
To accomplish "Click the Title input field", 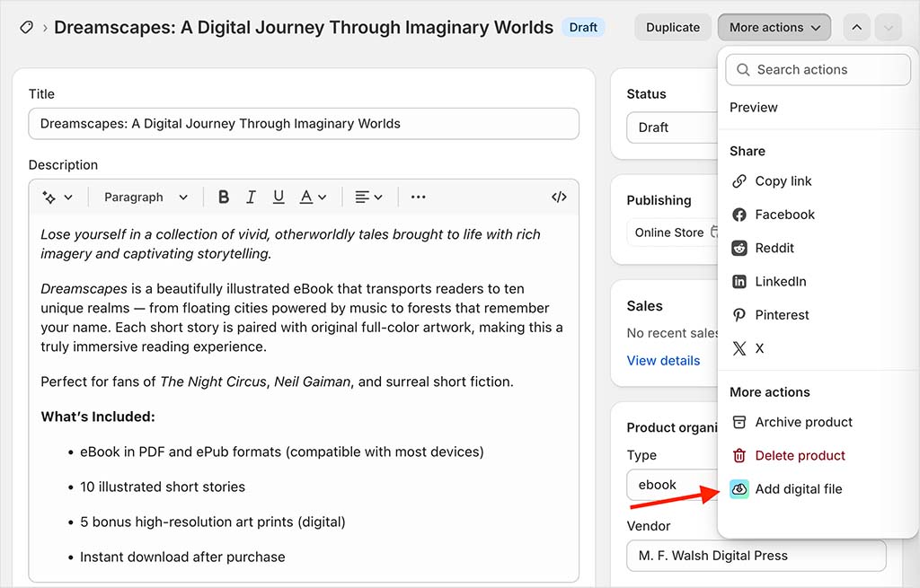I will pyautogui.click(x=304, y=124).
